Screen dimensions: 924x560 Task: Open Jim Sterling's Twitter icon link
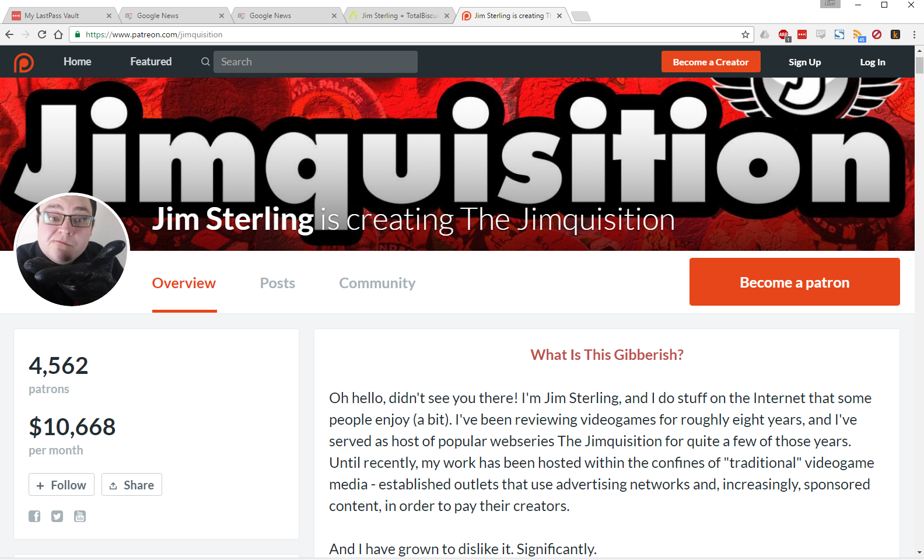coord(57,516)
